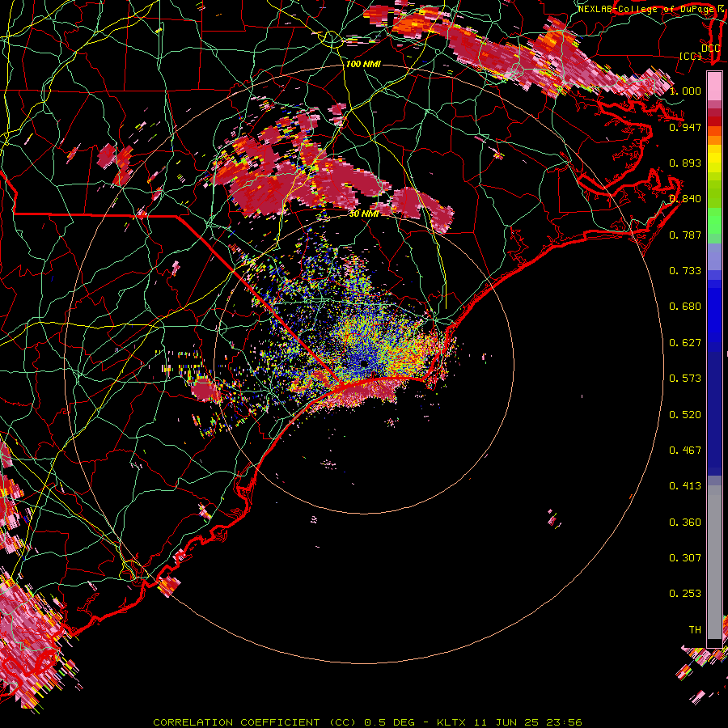This screenshot has width=728, height=728.
Task: Click the 0.733 scale value
Action: tap(685, 271)
